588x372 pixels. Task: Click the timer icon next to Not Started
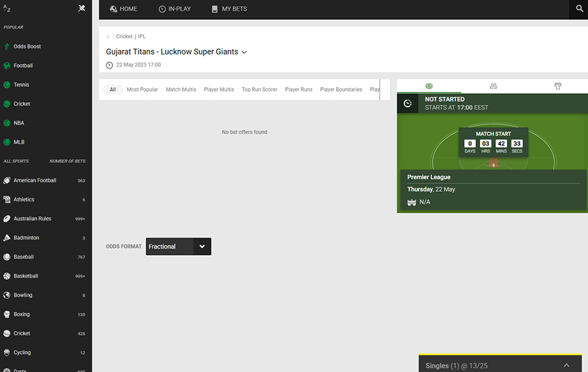[408, 104]
